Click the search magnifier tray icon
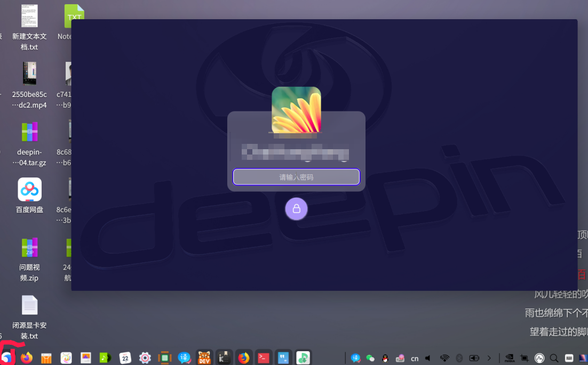This screenshot has height=365, width=588. [x=554, y=358]
